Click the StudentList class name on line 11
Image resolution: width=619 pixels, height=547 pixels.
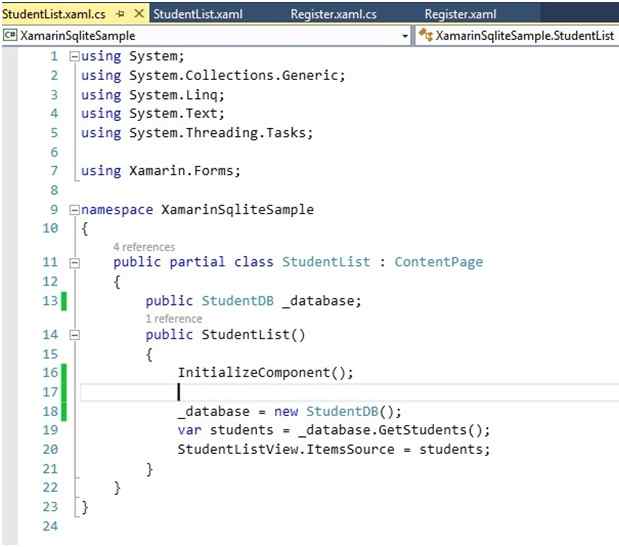tap(326, 262)
